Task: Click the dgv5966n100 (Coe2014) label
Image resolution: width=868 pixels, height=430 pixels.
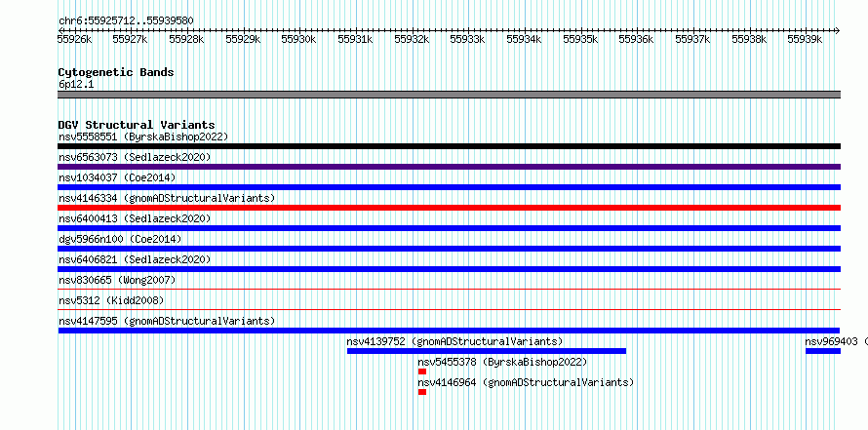Action: [x=120, y=239]
